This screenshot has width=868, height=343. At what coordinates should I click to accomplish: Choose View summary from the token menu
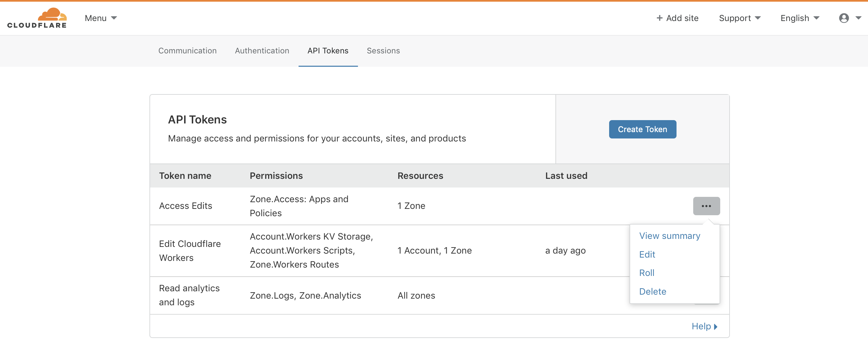point(669,236)
